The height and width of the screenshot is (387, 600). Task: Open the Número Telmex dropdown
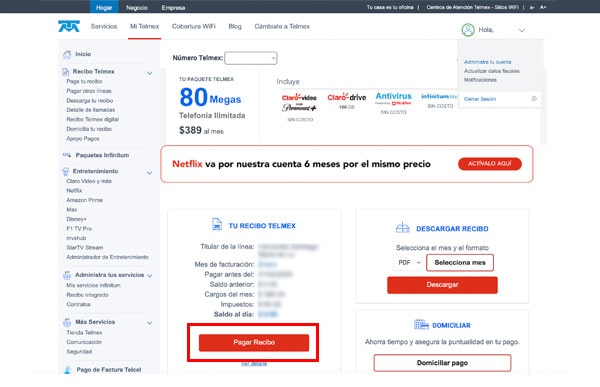pos(251,58)
